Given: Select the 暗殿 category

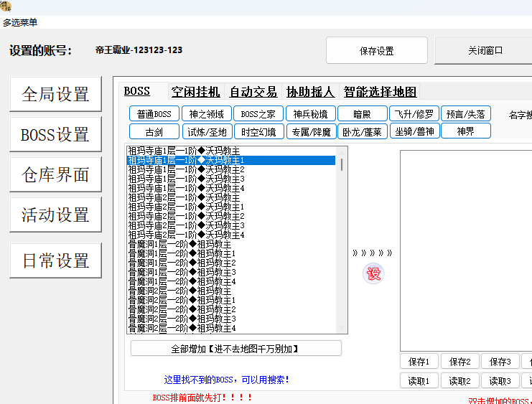Looking at the screenshot, I should pyautogui.click(x=363, y=114).
